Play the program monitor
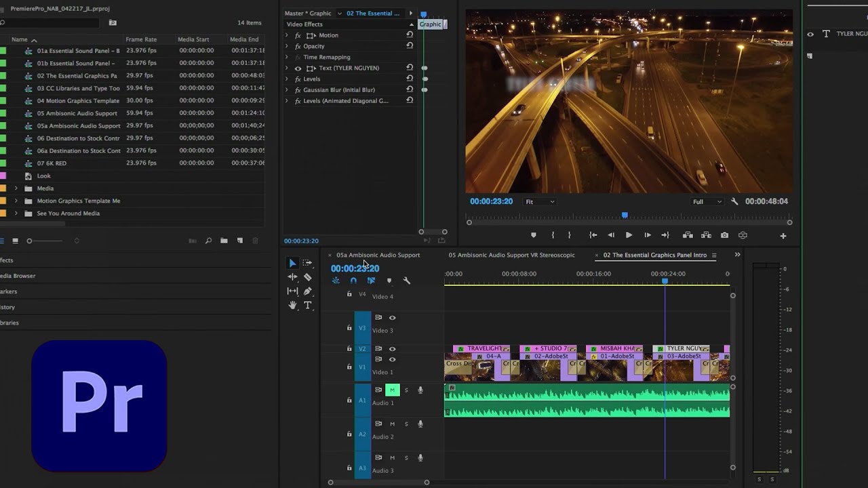 tap(629, 235)
